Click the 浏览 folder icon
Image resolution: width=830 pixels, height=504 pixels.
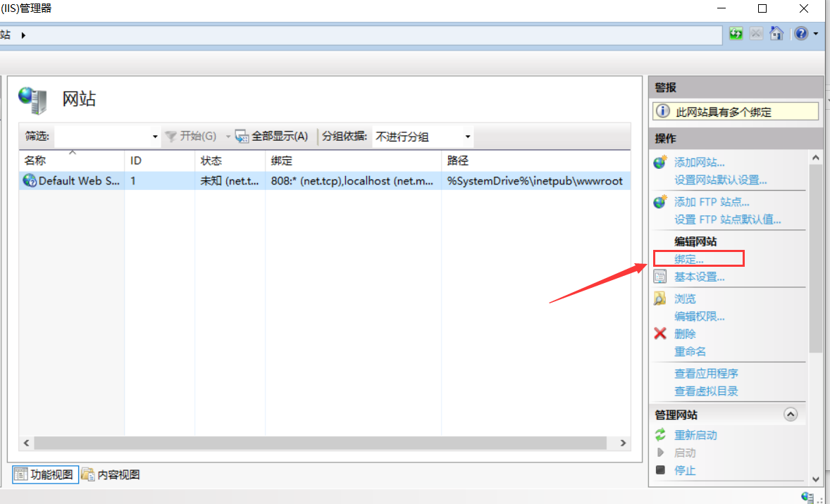(x=660, y=298)
